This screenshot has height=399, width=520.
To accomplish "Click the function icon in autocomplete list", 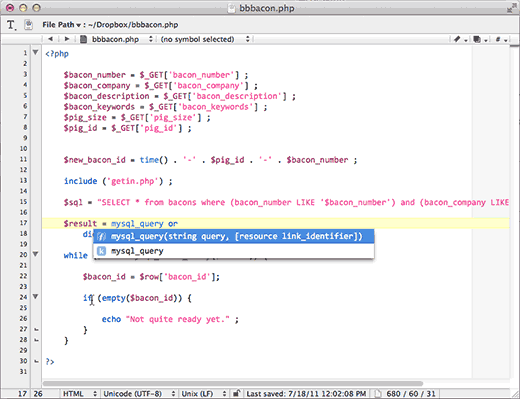I will click(x=101, y=236).
